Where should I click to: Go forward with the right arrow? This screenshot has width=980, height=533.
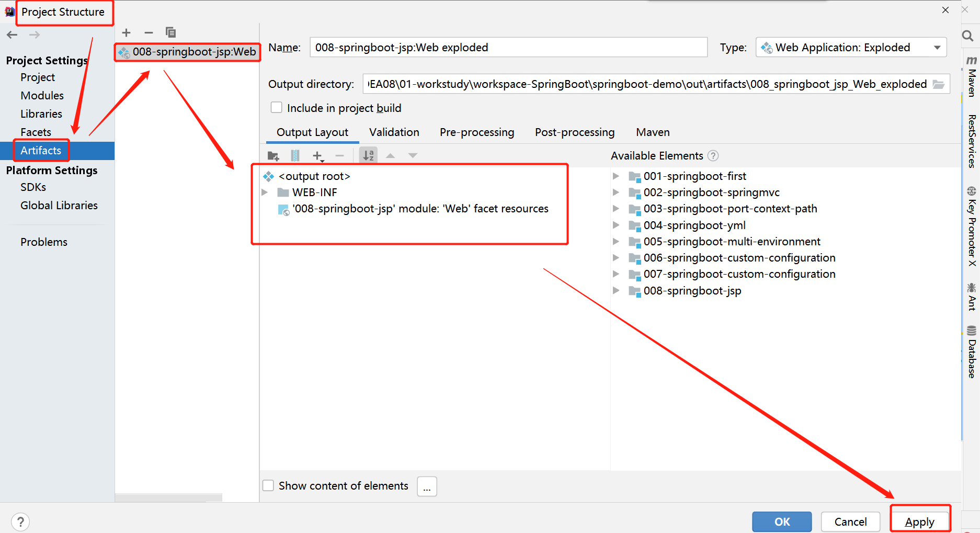point(35,35)
